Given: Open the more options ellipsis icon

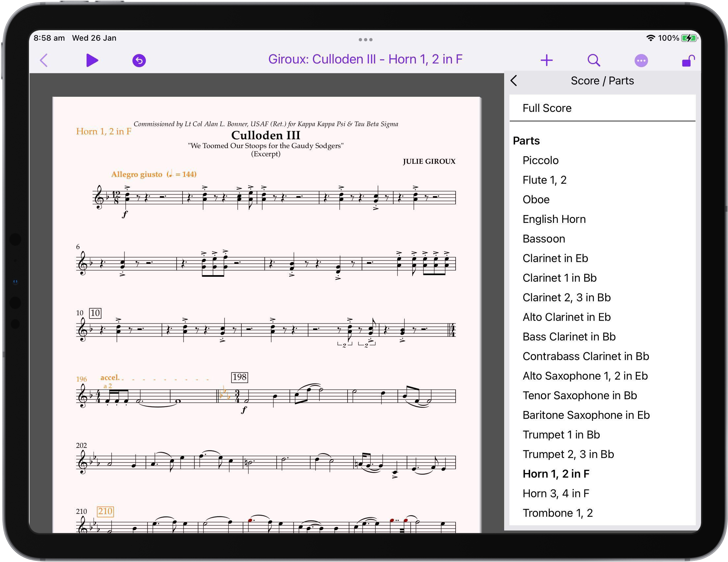Looking at the screenshot, I should point(641,61).
